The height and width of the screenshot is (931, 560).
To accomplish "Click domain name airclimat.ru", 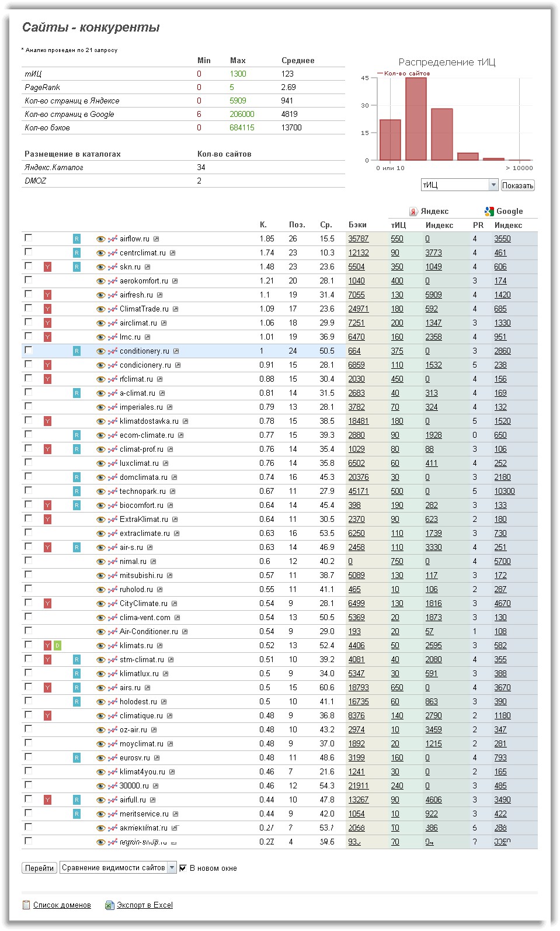I will [138, 323].
